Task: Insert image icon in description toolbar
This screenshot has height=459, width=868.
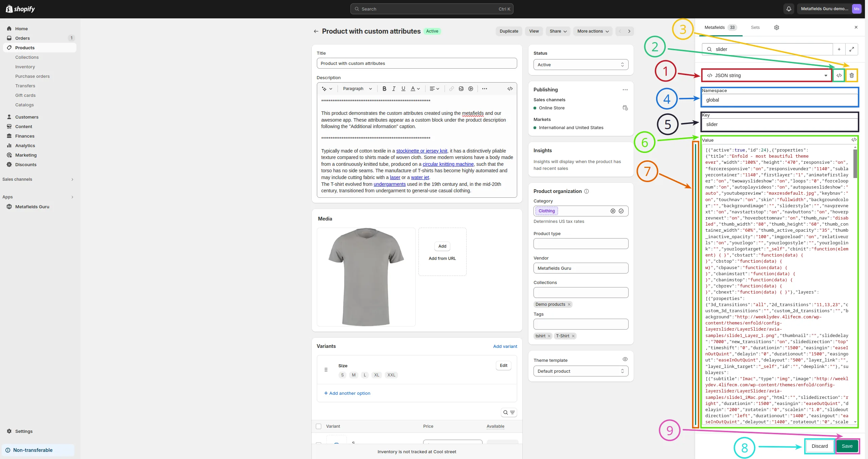Action: point(461,89)
